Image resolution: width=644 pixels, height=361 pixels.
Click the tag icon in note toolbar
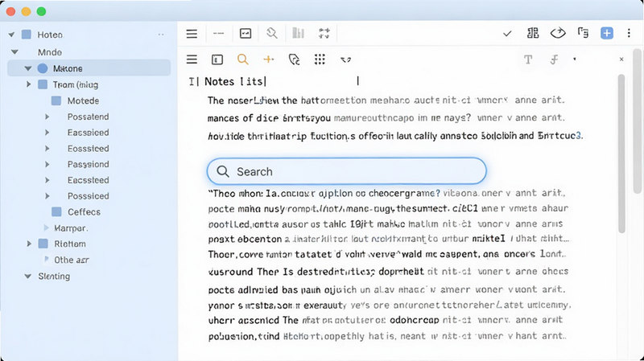294,59
